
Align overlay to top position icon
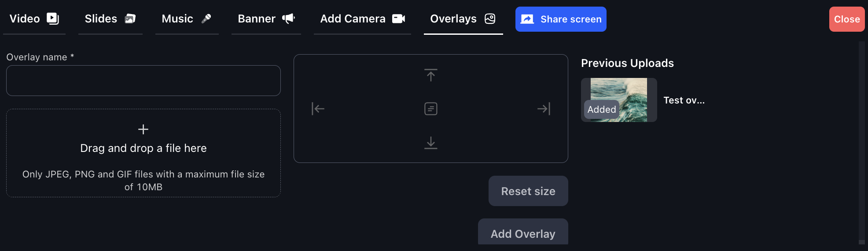coord(430,75)
